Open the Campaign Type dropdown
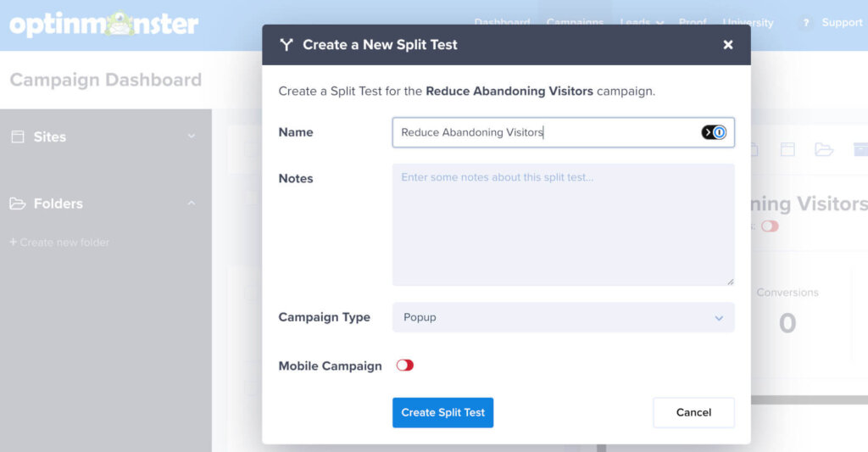868x452 pixels. point(563,317)
